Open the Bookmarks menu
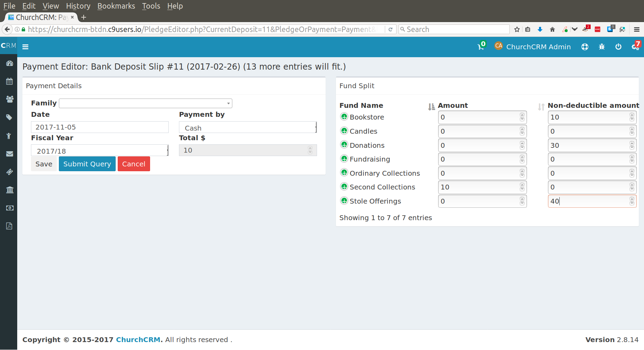644x350 pixels. (x=116, y=6)
